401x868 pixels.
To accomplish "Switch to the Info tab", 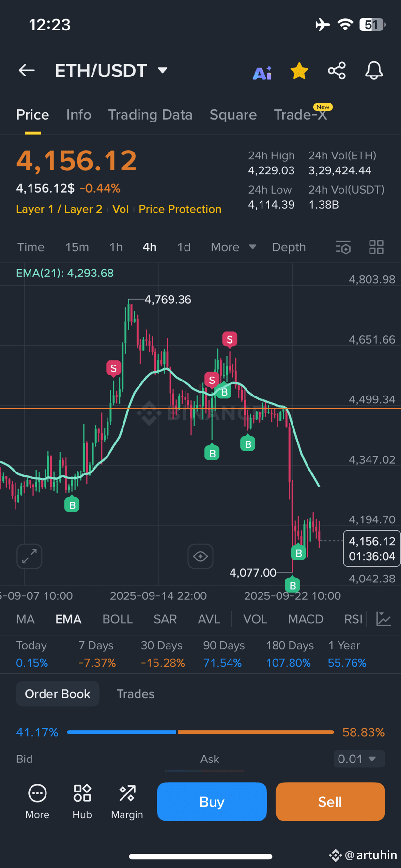I will click(x=78, y=115).
